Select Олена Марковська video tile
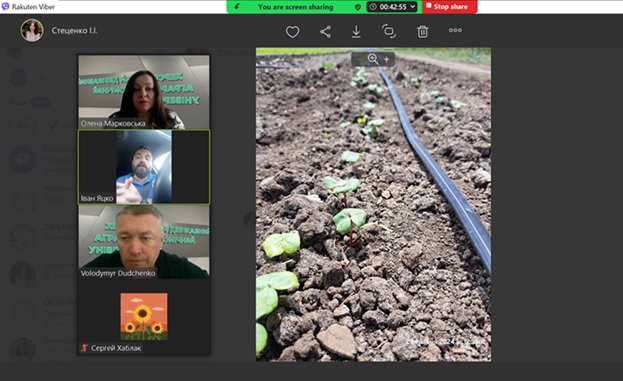Image resolution: width=623 pixels, height=381 pixels. [x=144, y=92]
